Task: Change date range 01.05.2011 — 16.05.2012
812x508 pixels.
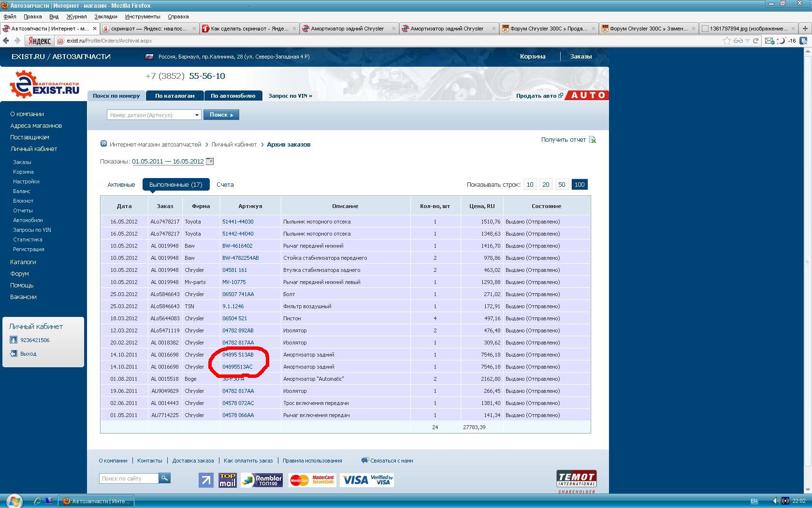Action: [x=168, y=161]
